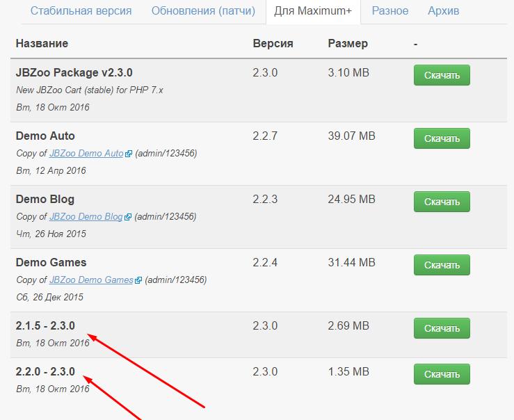Viewport: 514px width, 420px height.
Task: Switch to Обновления (патчи) tab
Action: coord(203,11)
